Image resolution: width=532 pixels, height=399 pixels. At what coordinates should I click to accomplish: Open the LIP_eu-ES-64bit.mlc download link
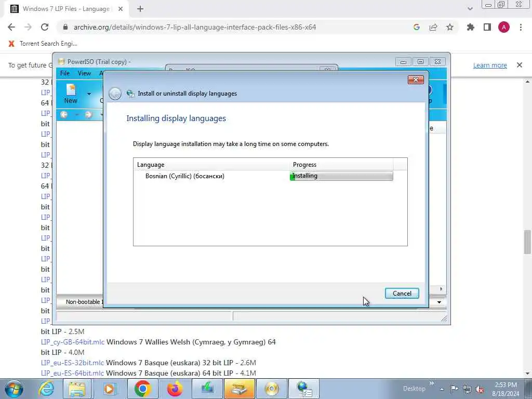(72, 373)
